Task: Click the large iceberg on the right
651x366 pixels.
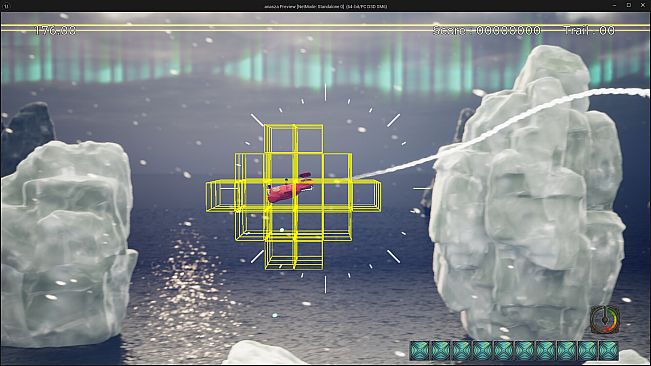Action: click(527, 199)
